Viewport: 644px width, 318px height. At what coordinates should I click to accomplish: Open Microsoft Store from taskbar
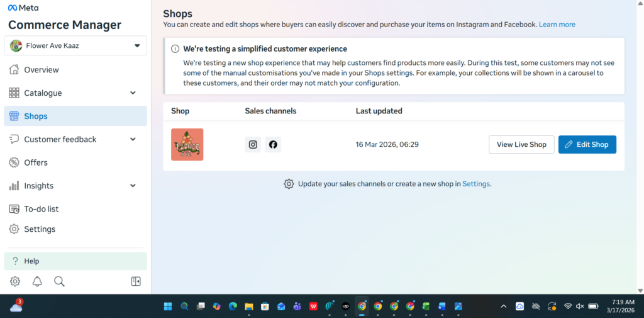265,306
